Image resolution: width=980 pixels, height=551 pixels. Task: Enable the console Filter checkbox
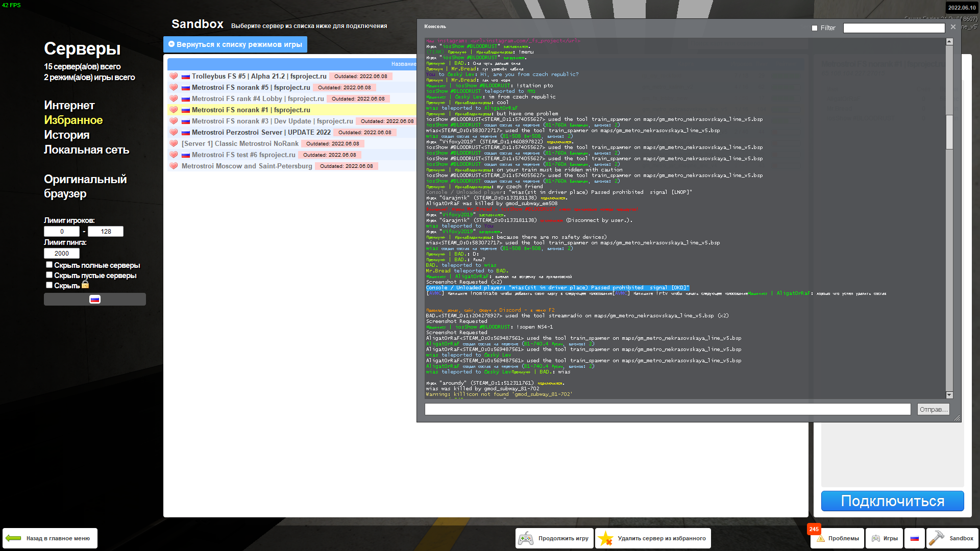[815, 28]
